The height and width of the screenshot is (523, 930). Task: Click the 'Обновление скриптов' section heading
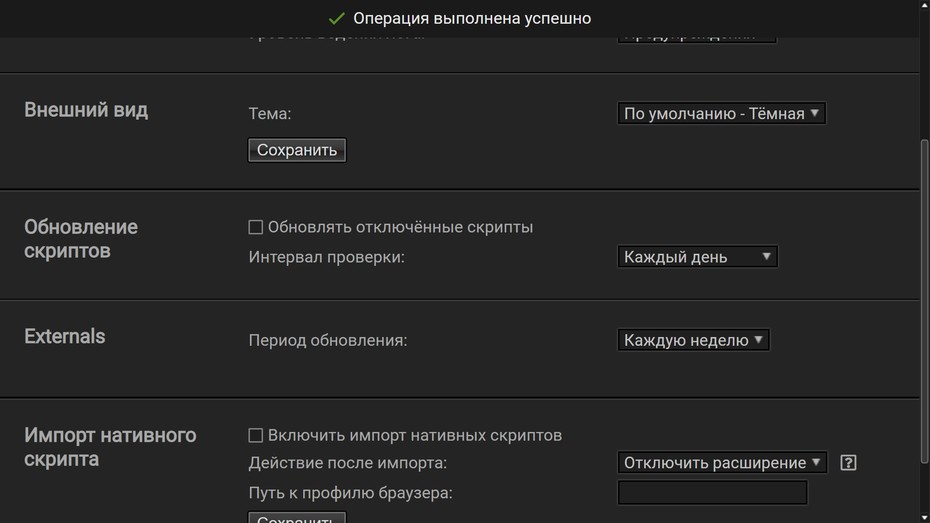81,239
